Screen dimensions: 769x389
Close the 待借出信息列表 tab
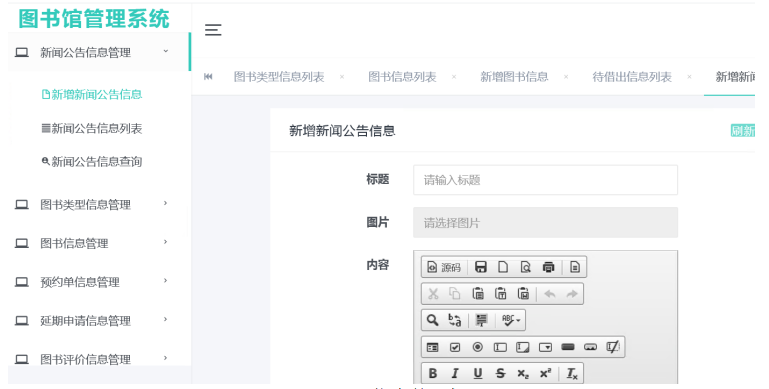(x=689, y=77)
